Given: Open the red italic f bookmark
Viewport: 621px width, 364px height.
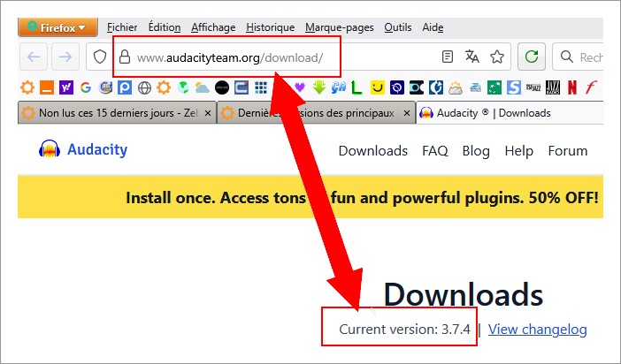Looking at the screenshot, I should (591, 87).
